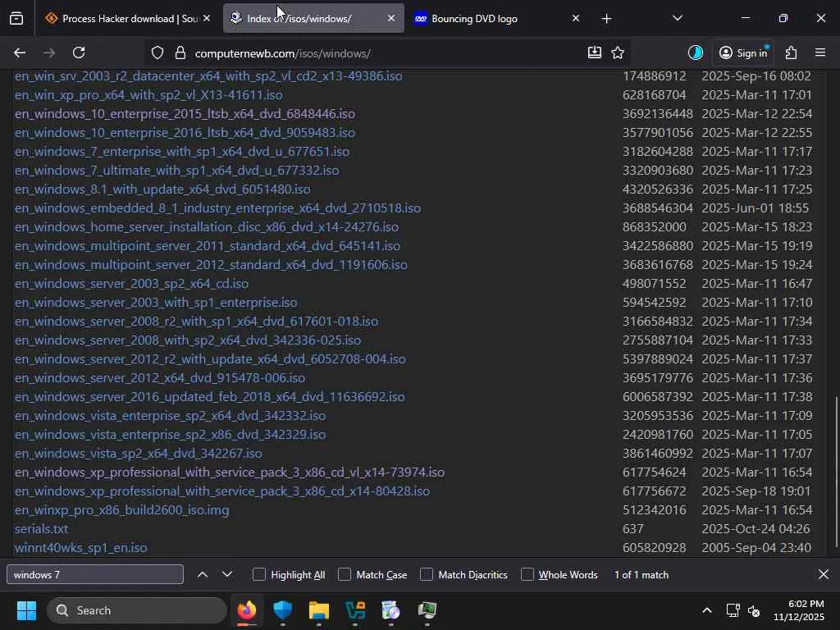The height and width of the screenshot is (630, 840).
Task: View site security padlock info
Action: point(180,53)
